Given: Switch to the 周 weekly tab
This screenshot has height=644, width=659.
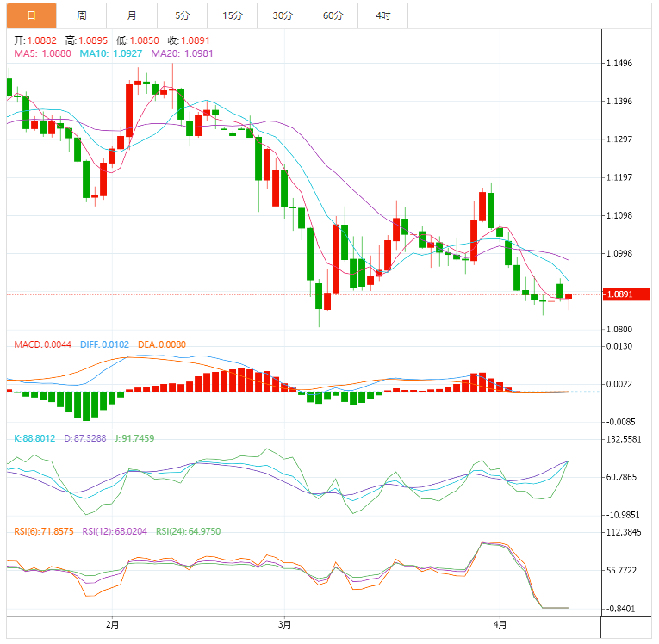Looking at the screenshot, I should tap(82, 16).
